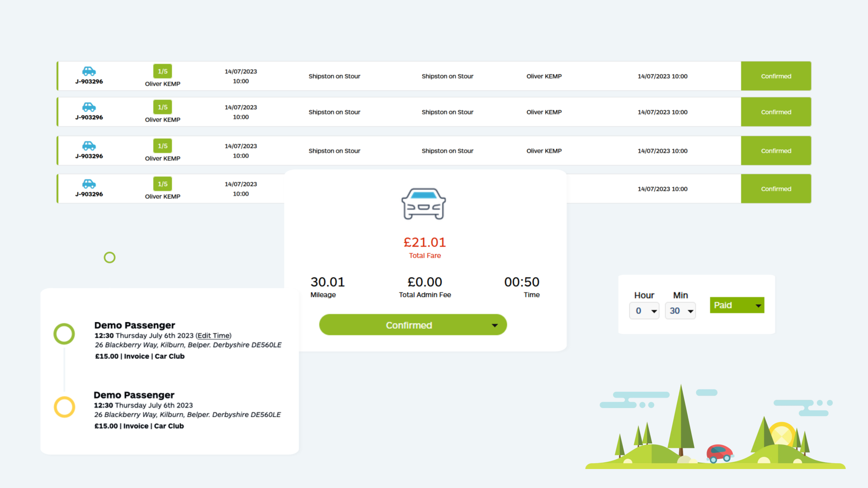Click the Total Fare label

(x=425, y=256)
